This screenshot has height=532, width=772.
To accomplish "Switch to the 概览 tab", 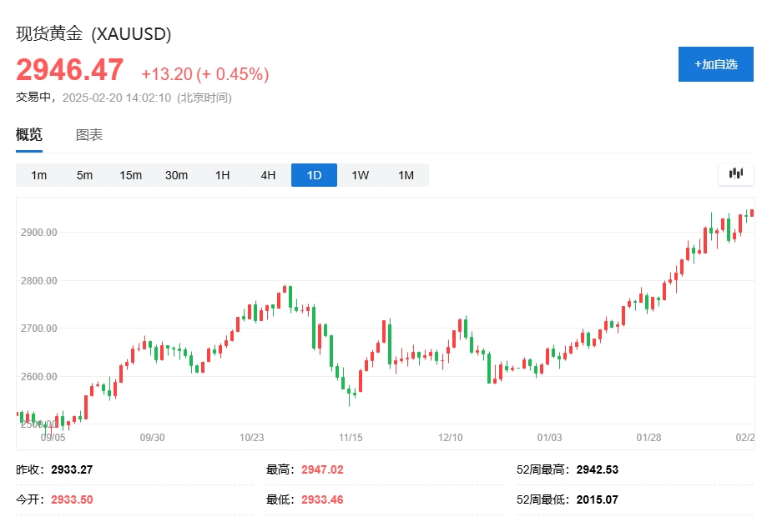I will (29, 135).
